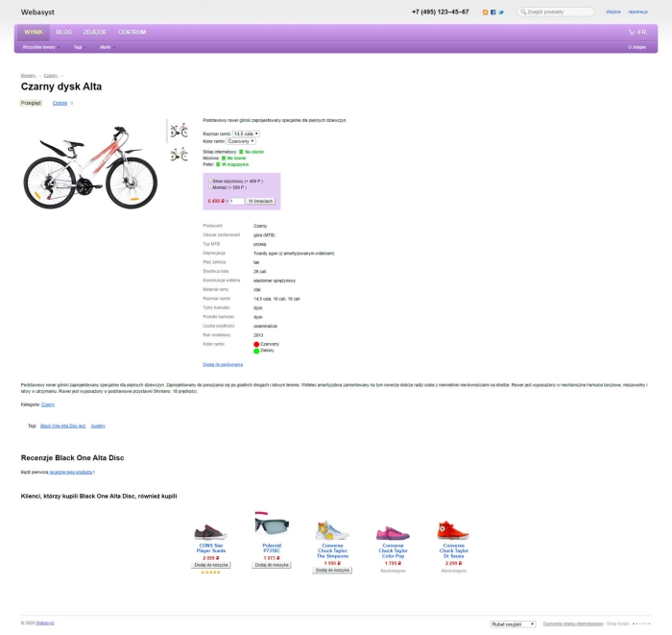Open the Twitter icon link
Image resolution: width=672 pixels, height=635 pixels.
click(x=501, y=12)
